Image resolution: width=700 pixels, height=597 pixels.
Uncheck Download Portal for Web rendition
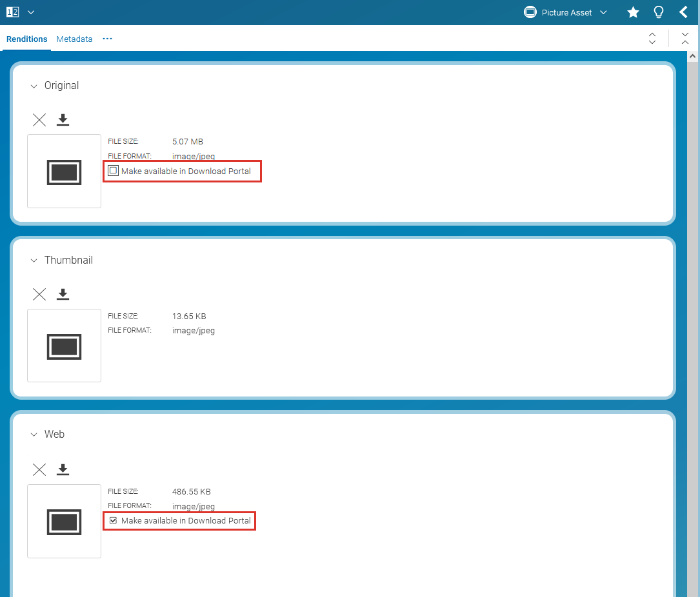pyautogui.click(x=113, y=520)
